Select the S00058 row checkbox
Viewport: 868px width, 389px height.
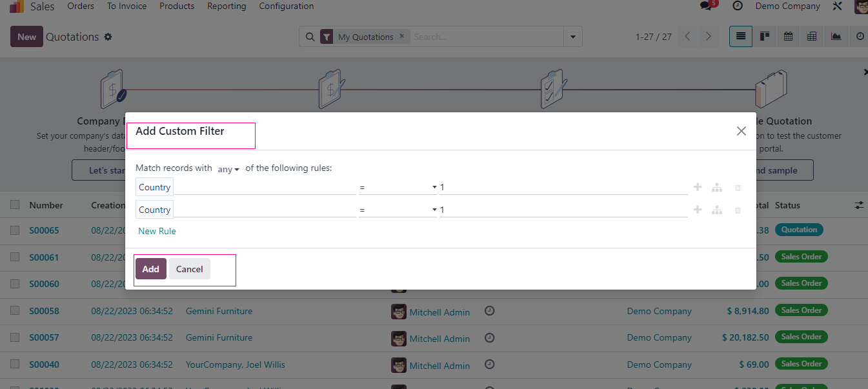15,311
